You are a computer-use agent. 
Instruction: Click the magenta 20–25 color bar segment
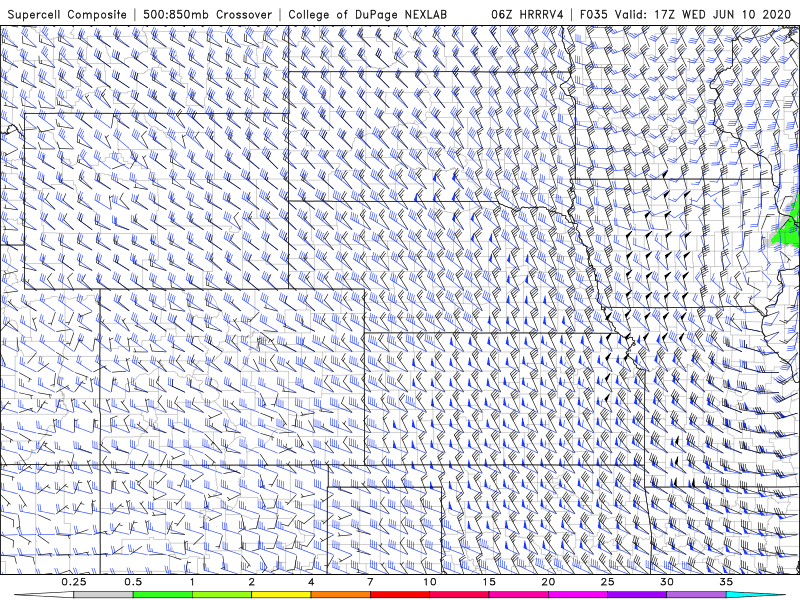click(578, 595)
